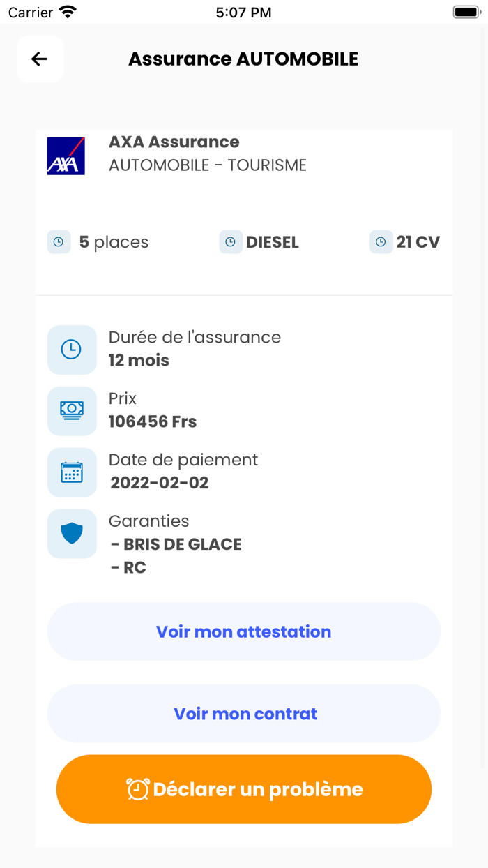This screenshot has height=868, width=488.
Task: Open Voir mon contrat
Action: (244, 714)
